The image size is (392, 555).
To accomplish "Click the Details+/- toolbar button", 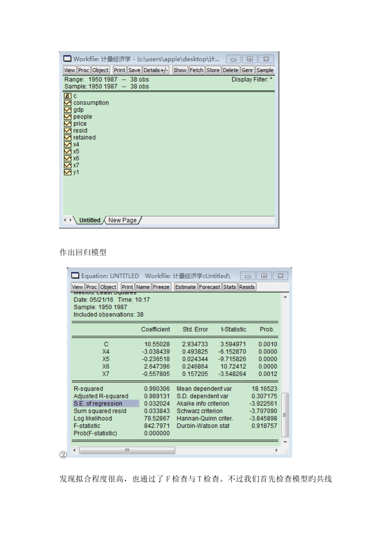I will (156, 70).
